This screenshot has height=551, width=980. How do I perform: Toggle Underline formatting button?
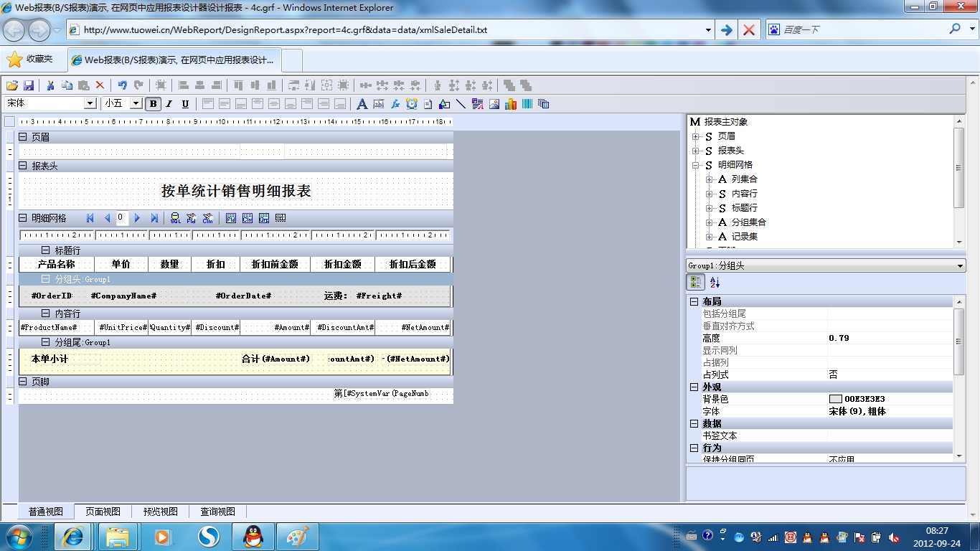[x=185, y=104]
